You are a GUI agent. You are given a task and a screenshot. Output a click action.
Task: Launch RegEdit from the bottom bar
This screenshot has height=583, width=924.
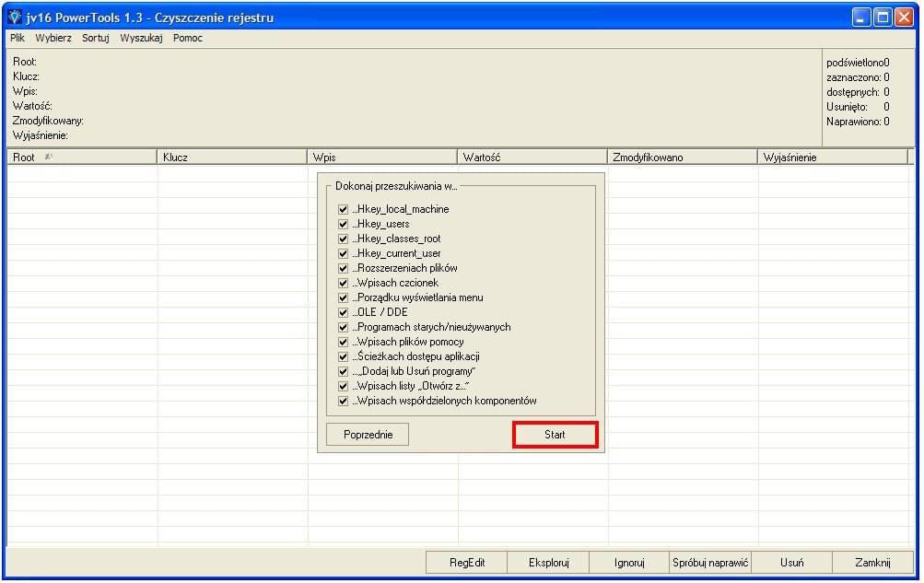pos(467,563)
